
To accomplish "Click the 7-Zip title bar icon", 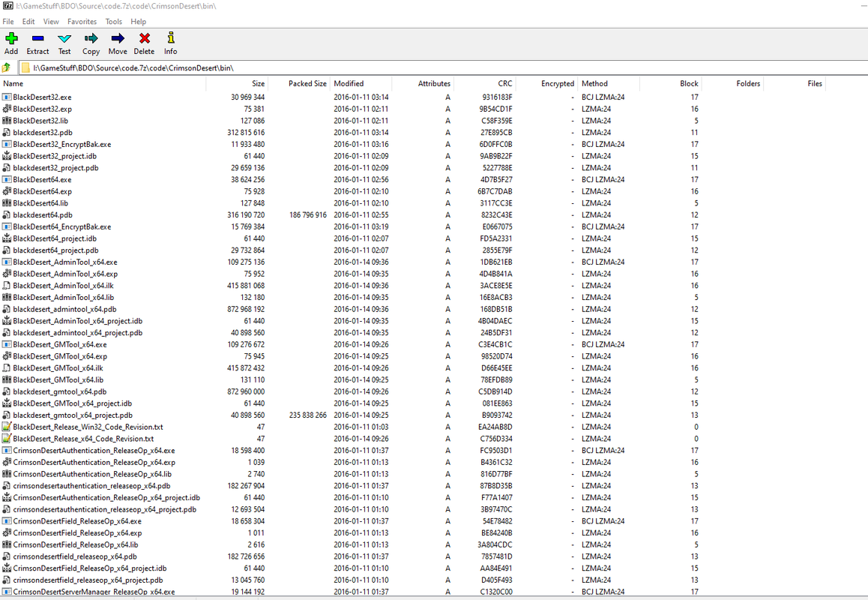I will pyautogui.click(x=7, y=5).
